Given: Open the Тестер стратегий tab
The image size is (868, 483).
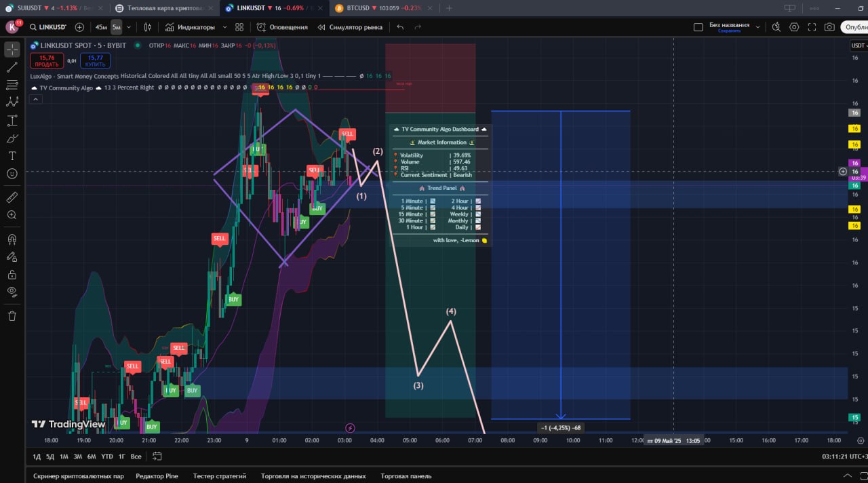Looking at the screenshot, I should coord(220,476).
